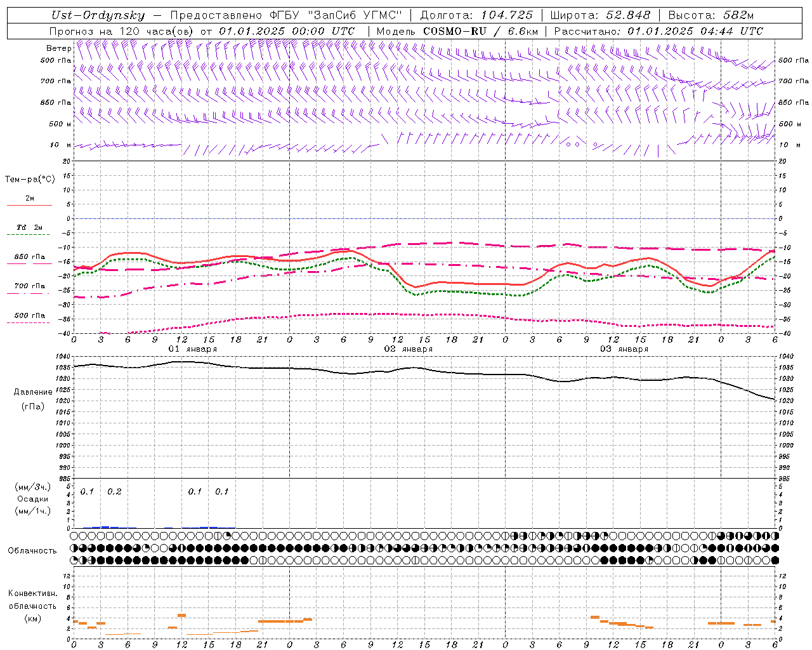
Task: Click the "10 м" wind level label on left
Action: point(61,145)
